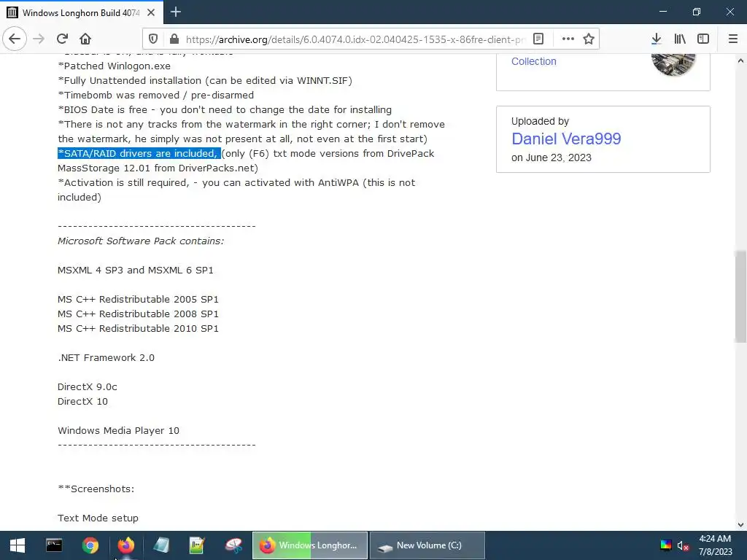Go back to the previous page
Image resolution: width=747 pixels, height=560 pixels.
(15, 39)
